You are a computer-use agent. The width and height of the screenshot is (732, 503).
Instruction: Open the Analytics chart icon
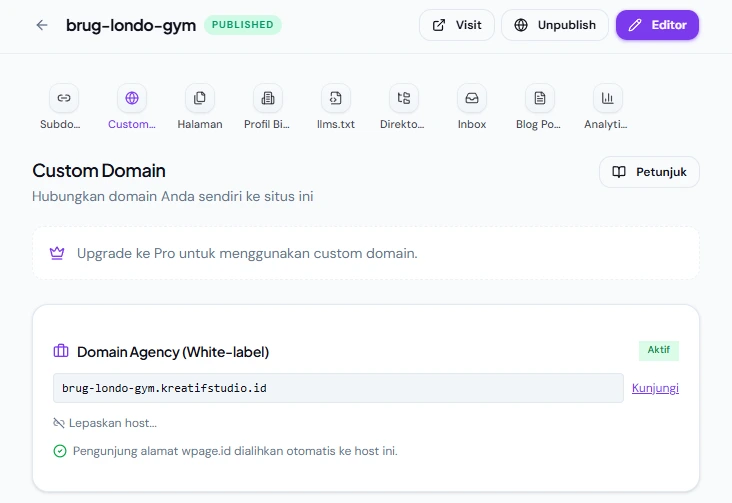point(607,98)
